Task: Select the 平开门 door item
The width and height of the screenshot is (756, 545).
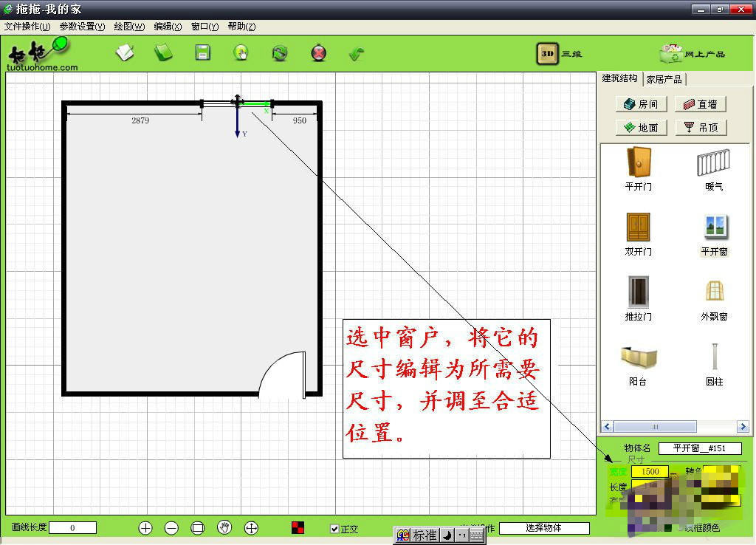Action: (x=639, y=169)
